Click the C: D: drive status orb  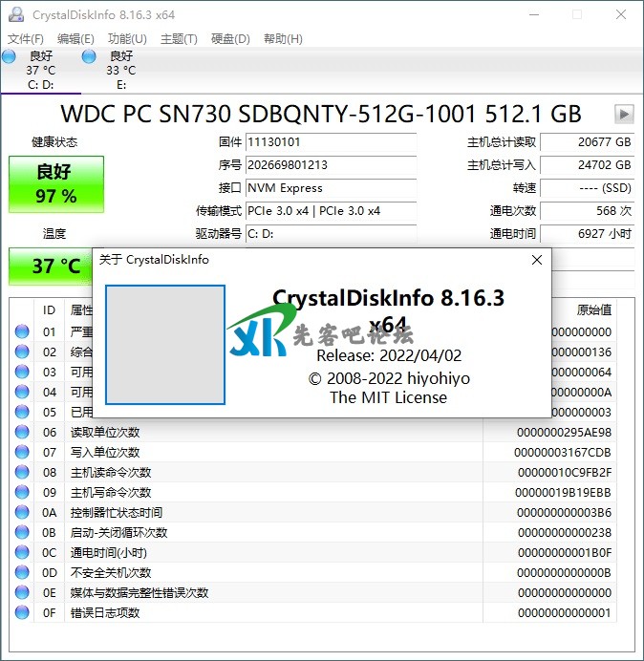[10, 57]
